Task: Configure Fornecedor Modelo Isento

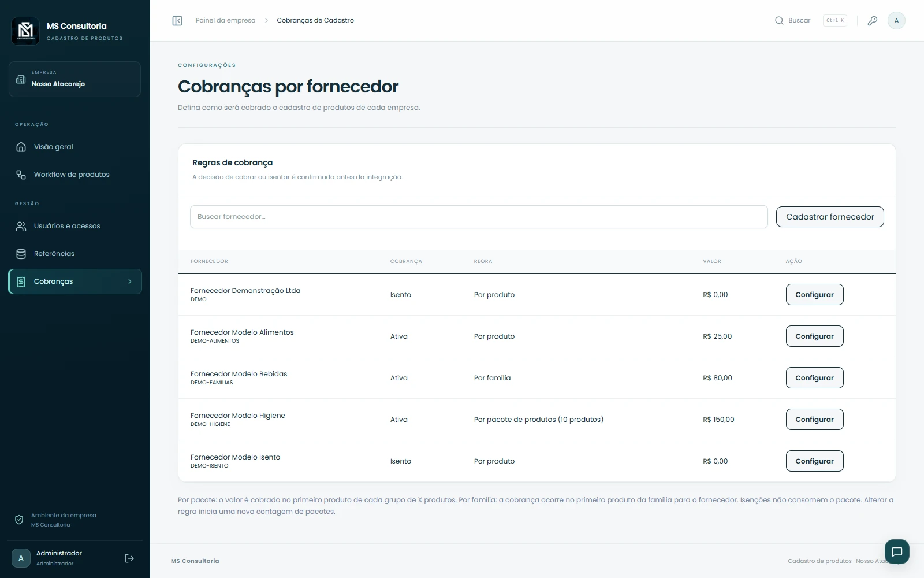Action: tap(814, 461)
